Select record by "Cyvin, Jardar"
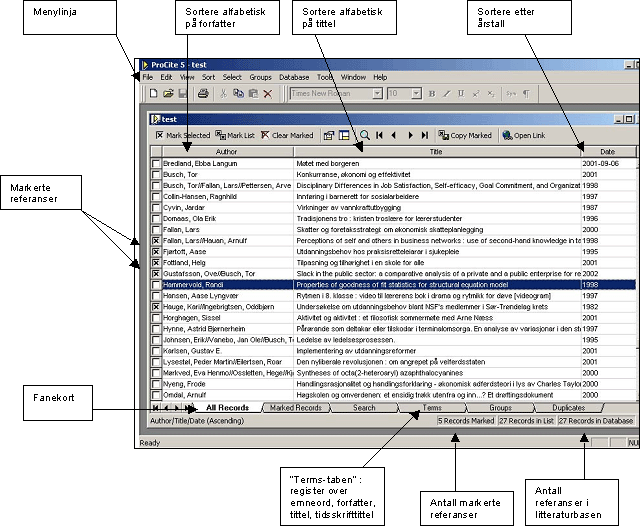Viewport: 640px width, 526px height. tap(393, 208)
